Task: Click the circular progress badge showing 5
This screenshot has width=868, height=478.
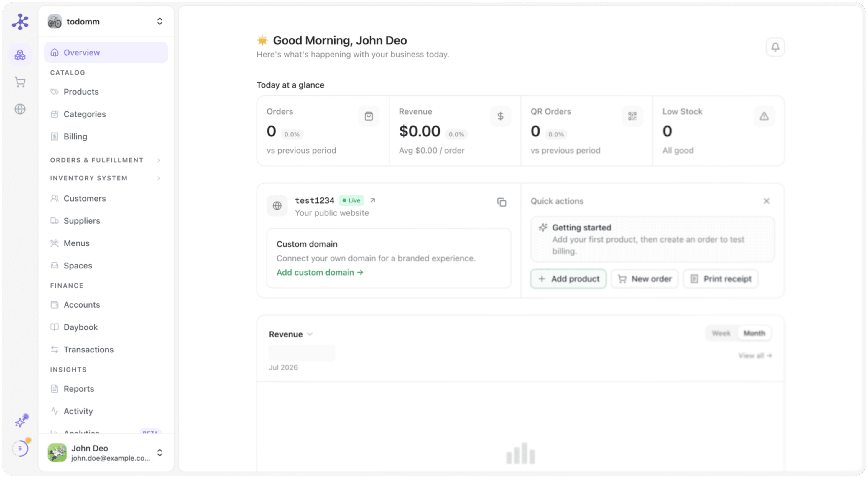Action: (x=20, y=448)
